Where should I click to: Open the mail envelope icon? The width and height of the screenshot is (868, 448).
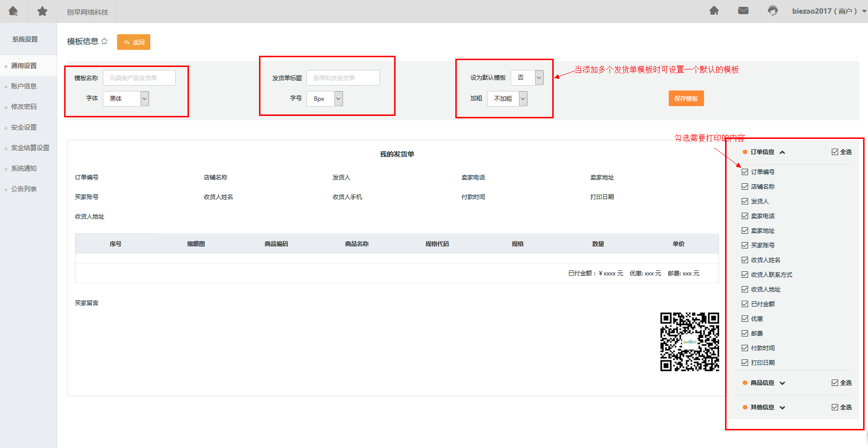pyautogui.click(x=743, y=11)
